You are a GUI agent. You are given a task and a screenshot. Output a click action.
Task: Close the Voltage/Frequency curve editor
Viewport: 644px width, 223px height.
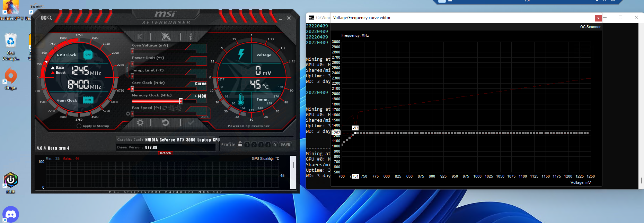598,18
